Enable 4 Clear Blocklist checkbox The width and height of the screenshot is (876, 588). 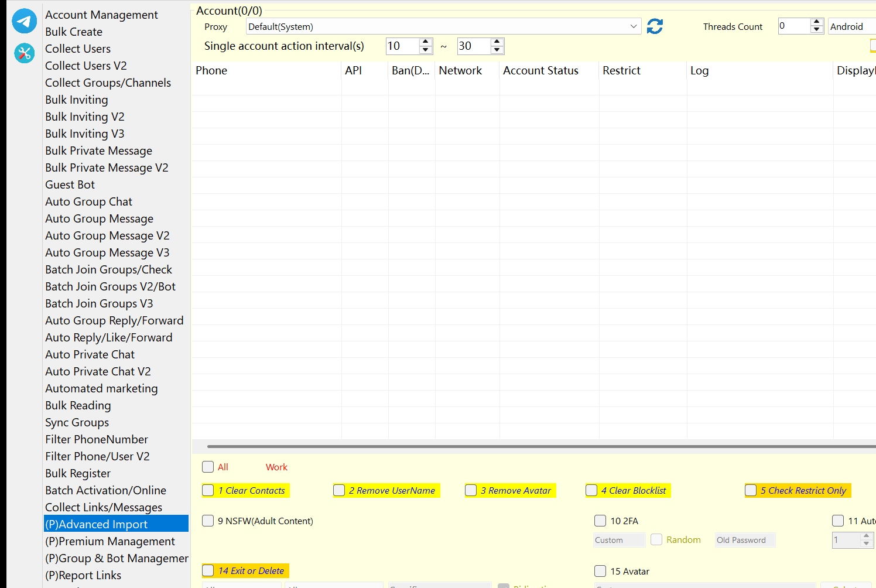click(x=591, y=490)
